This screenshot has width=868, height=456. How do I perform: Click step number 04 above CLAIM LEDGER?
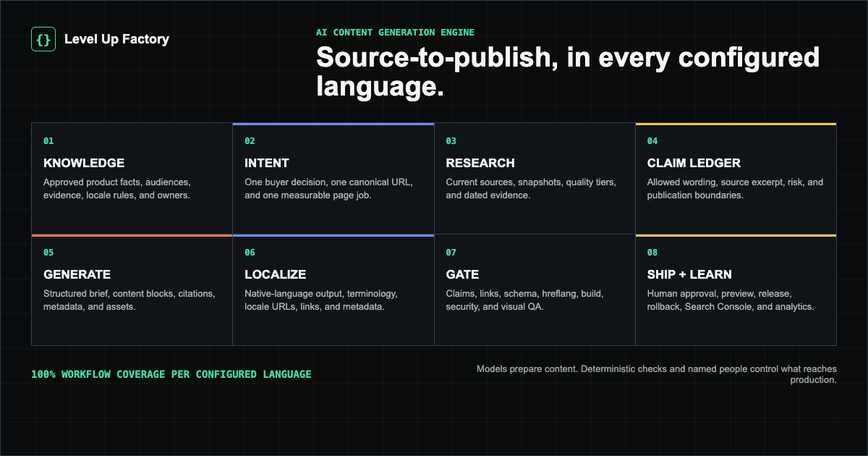652,141
